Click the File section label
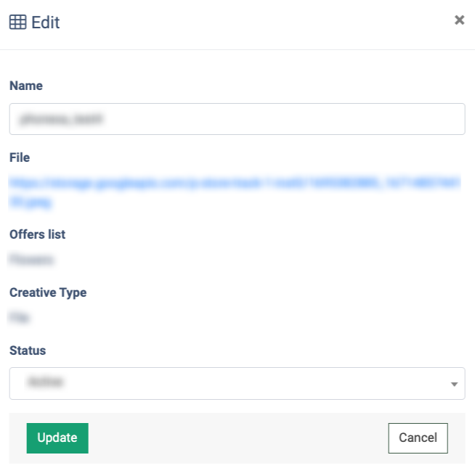Image resolution: width=475 pixels, height=476 pixels. 20,157
